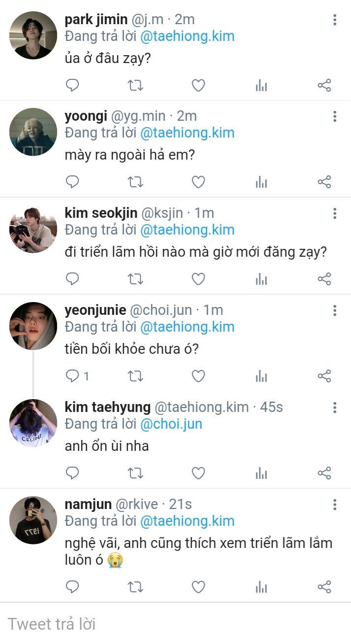Image resolution: width=351 pixels, height=644 pixels.
Task: Reply to park jimin's tweet
Action: 72,86
